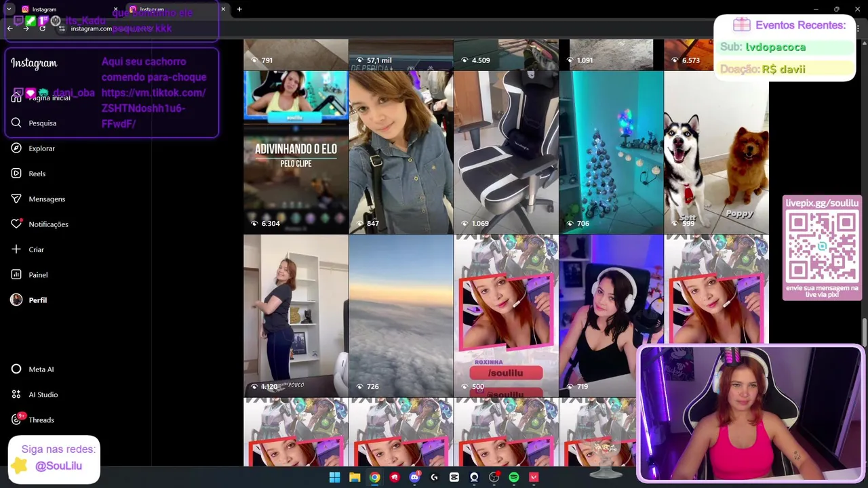Open Notificações heart icon
868x488 pixels.
tap(16, 224)
